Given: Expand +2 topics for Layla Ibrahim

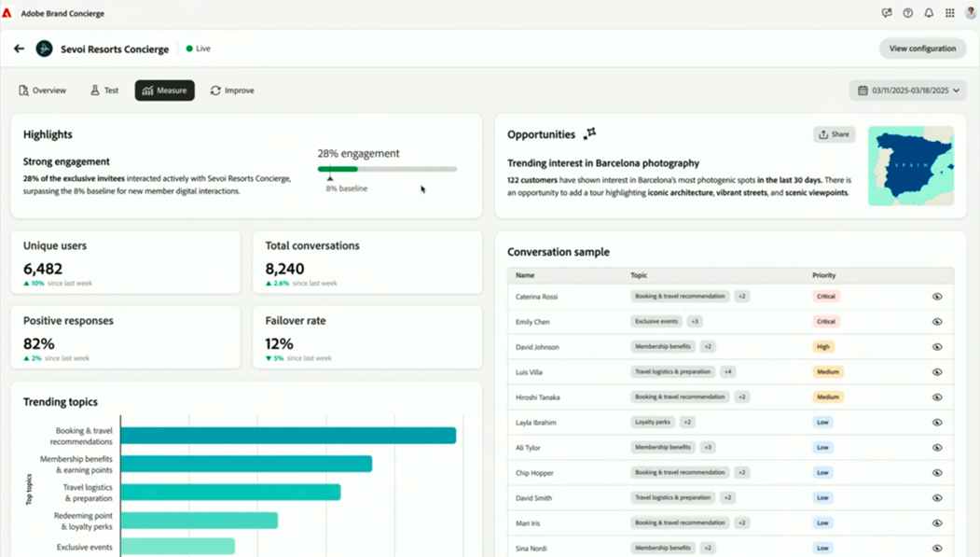Looking at the screenshot, I should [687, 422].
